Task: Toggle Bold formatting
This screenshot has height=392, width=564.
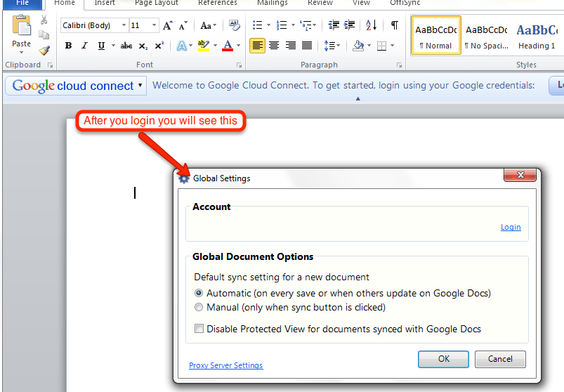Action: [x=68, y=46]
